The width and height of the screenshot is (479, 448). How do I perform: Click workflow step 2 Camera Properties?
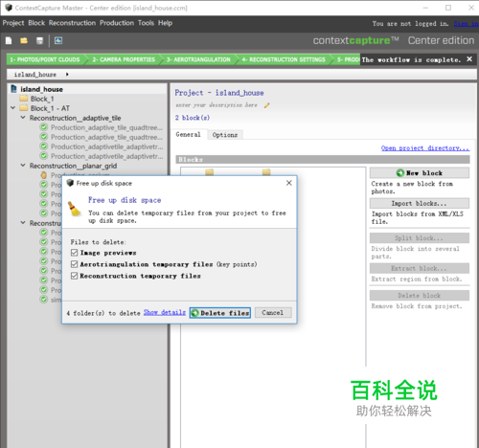[x=124, y=59]
